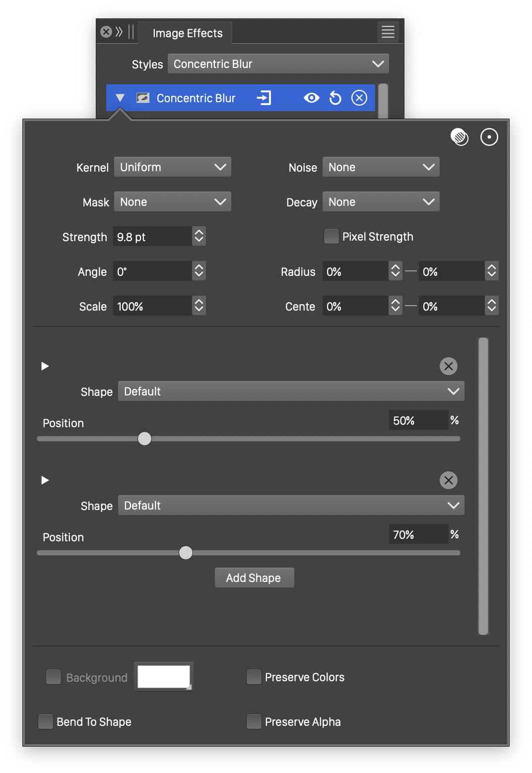Open the Decay dropdown
This screenshot has height=773, width=532.
click(381, 202)
